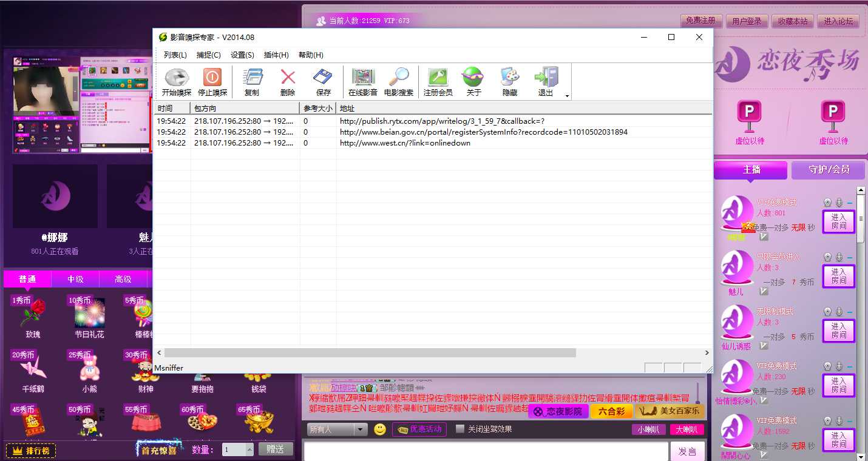Toggle the webcam icon in first host row
868x461 pixels.
click(827, 203)
